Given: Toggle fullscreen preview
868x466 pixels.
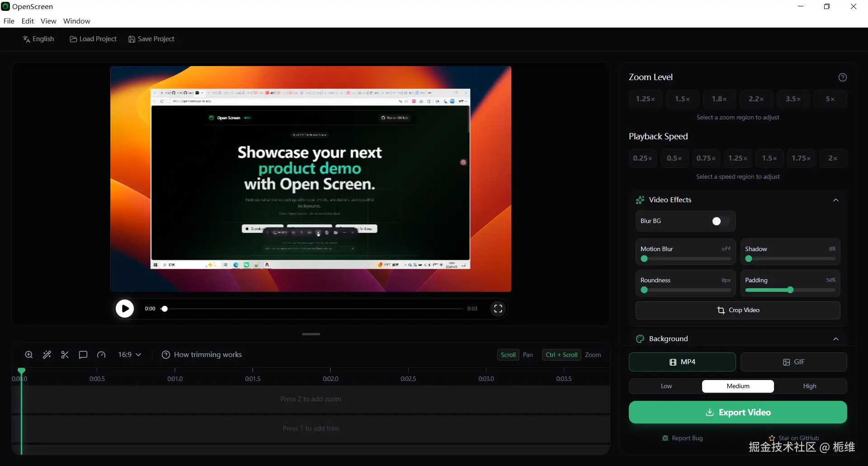Looking at the screenshot, I should coord(498,309).
